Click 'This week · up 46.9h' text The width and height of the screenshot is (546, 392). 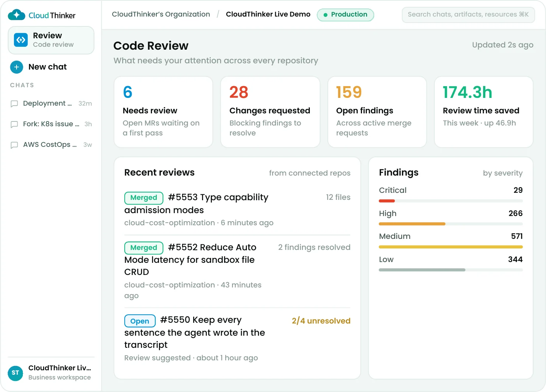(479, 123)
